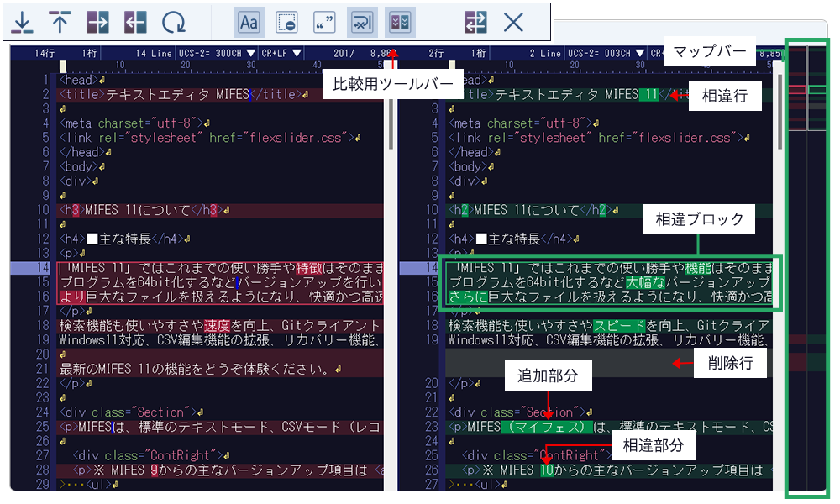The image size is (840, 504).
Task: Jump to the next difference
Action: tap(21, 23)
